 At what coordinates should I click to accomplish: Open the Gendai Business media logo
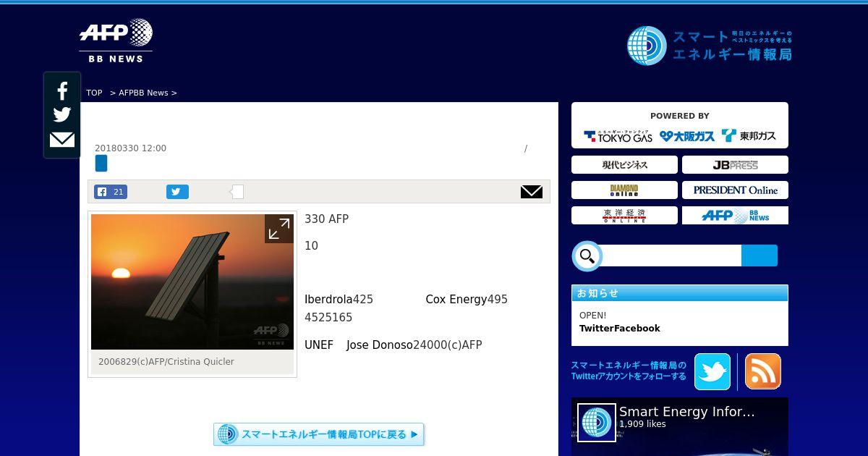click(x=624, y=165)
